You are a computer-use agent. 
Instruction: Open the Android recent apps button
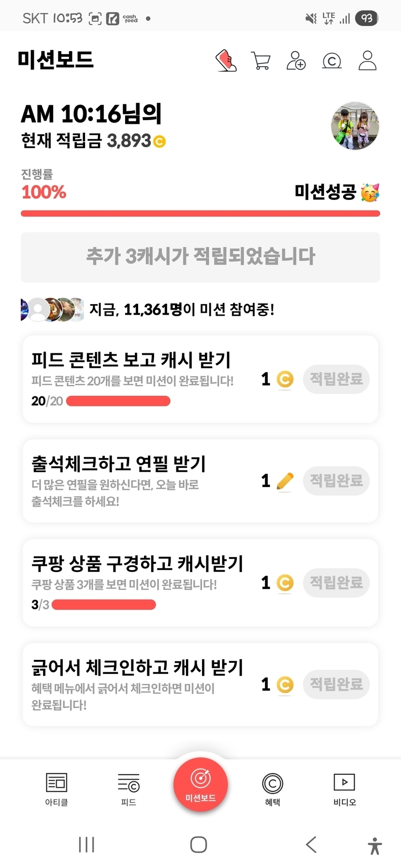pos(86,844)
